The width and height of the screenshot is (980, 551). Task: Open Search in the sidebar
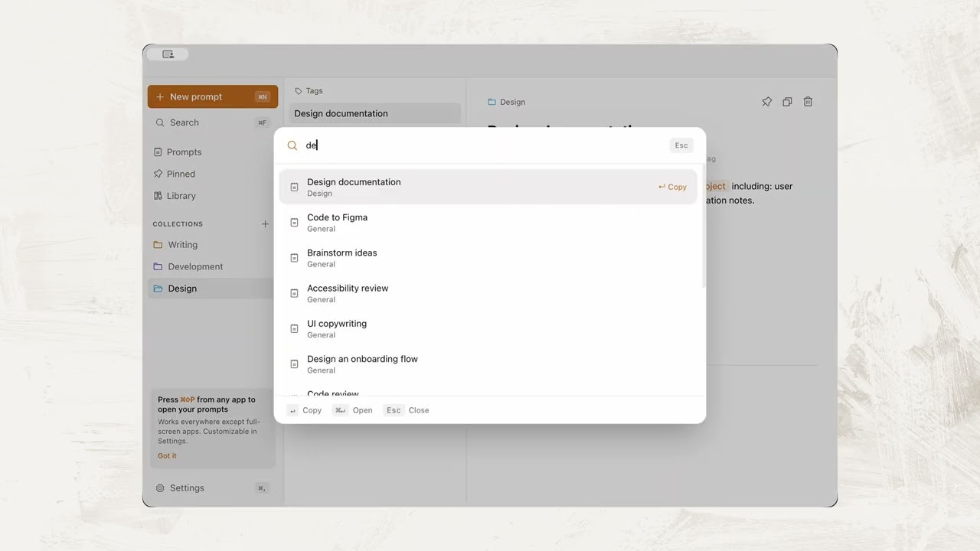(213, 122)
